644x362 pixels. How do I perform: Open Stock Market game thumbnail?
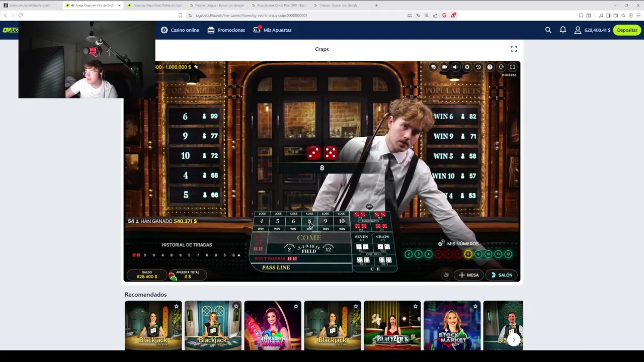point(452,325)
